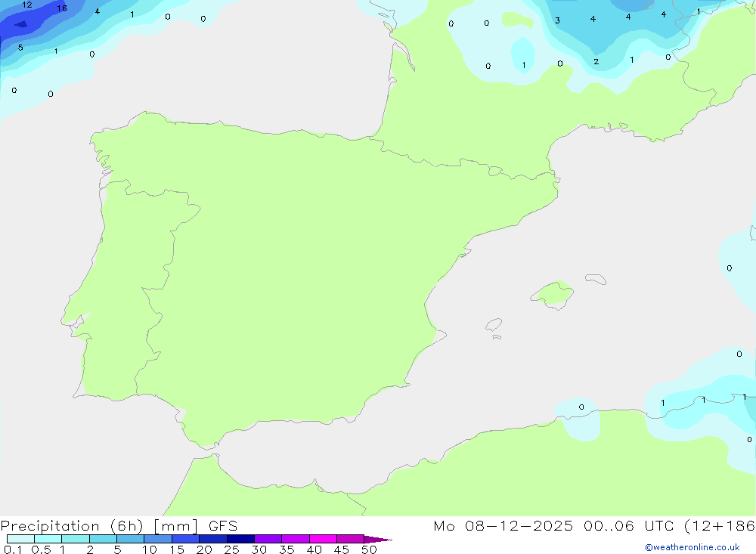Select the above-50 mm legend arrow tip
This screenshot has width=756, height=554.
click(x=378, y=540)
